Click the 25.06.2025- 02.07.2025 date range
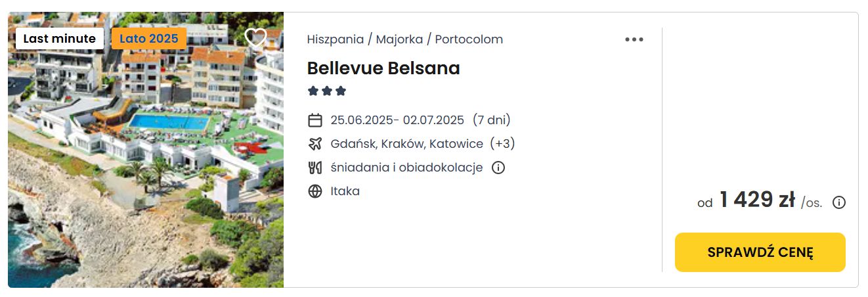This screenshot has height=297, width=868. [397, 120]
